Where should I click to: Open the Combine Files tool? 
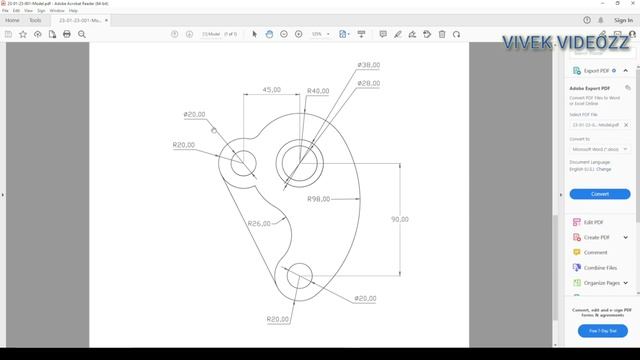600,268
